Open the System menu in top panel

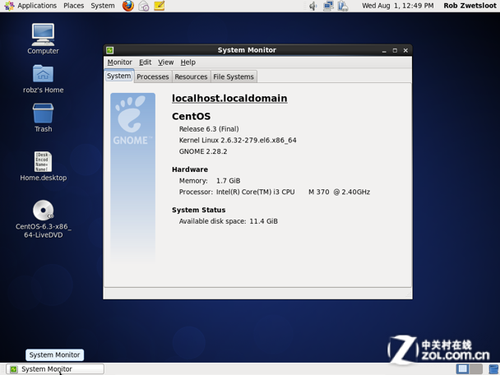pyautogui.click(x=103, y=6)
